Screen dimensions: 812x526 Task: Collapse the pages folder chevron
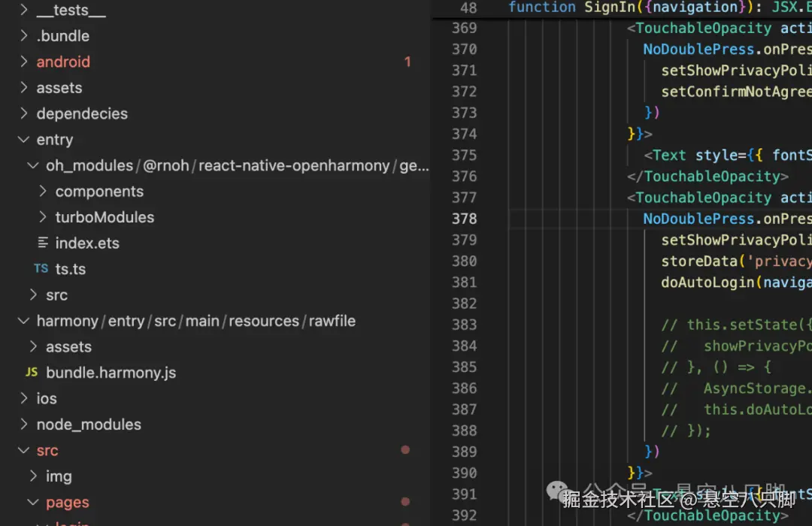(33, 502)
